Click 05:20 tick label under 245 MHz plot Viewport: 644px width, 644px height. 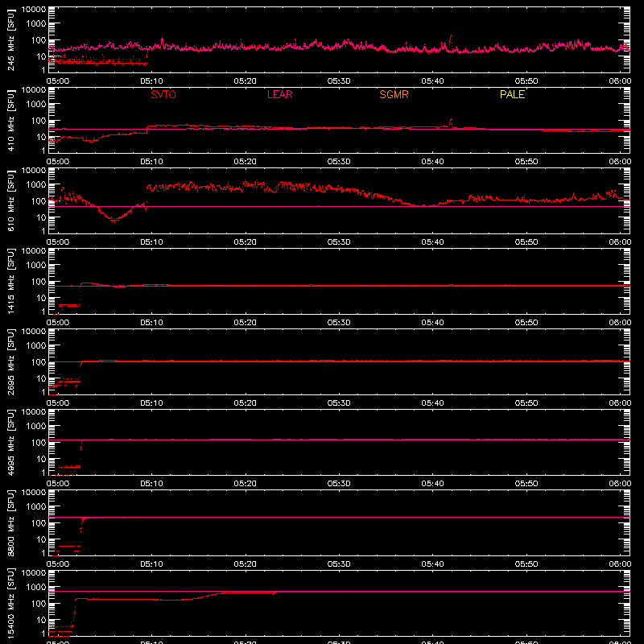246,81
